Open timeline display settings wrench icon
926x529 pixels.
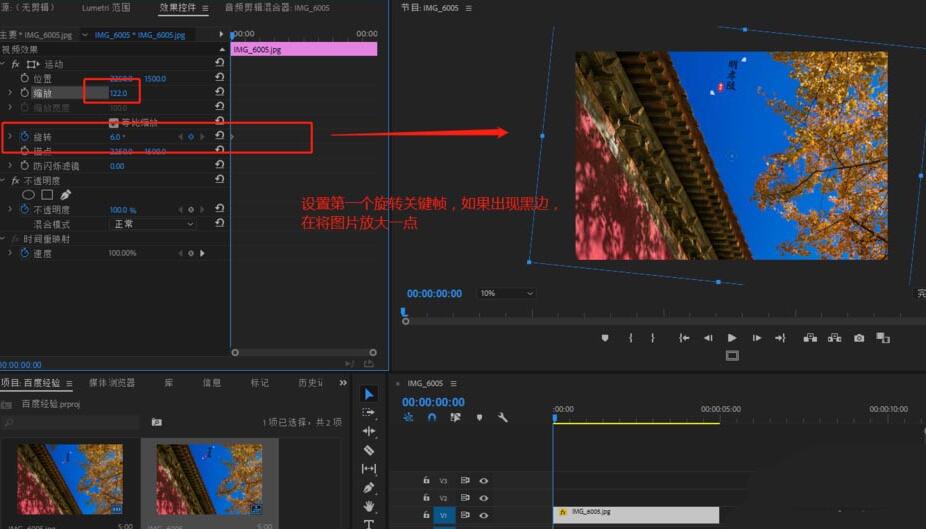tap(503, 417)
